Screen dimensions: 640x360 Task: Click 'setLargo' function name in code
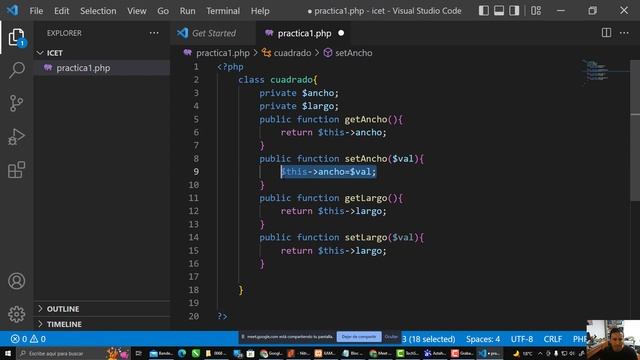pos(366,238)
